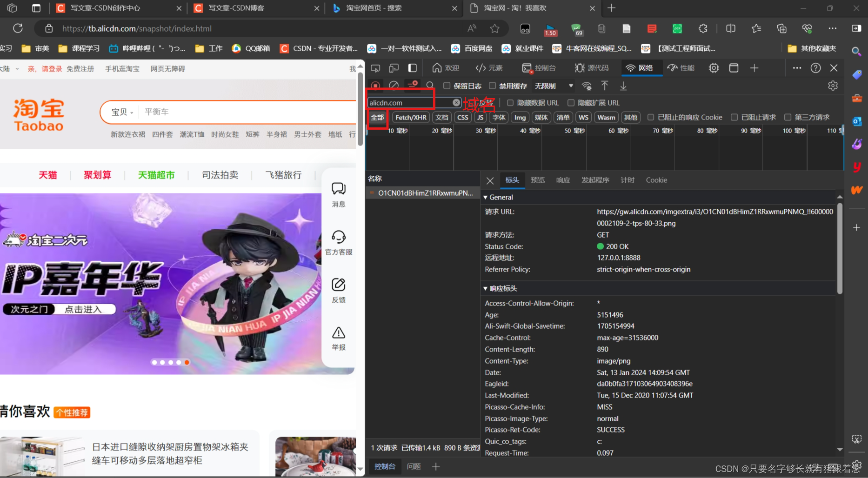The image size is (868, 478).
Task: Add page to favorites with star icon
Action: tap(494, 28)
